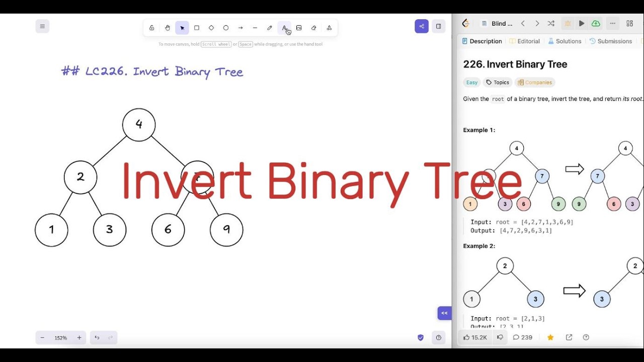Screen dimensions: 644x362
Task: Select the Selection arrow tool
Action: [182, 28]
